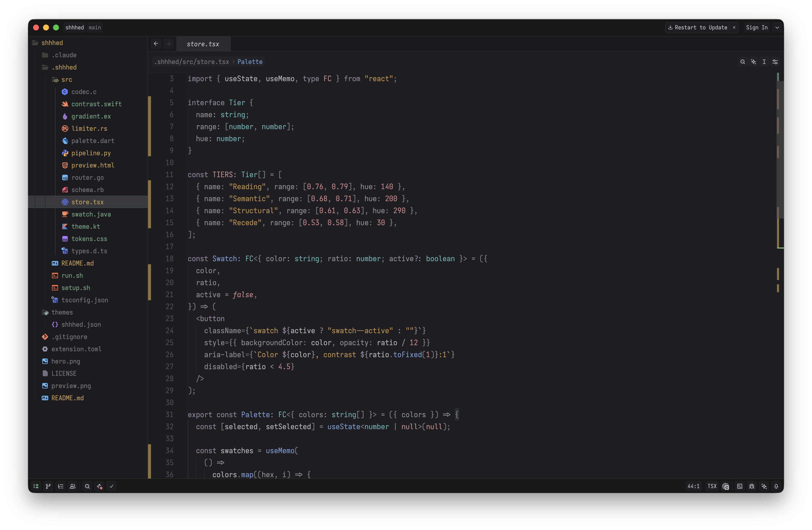Collapse the .shhhed folder

click(88, 67)
